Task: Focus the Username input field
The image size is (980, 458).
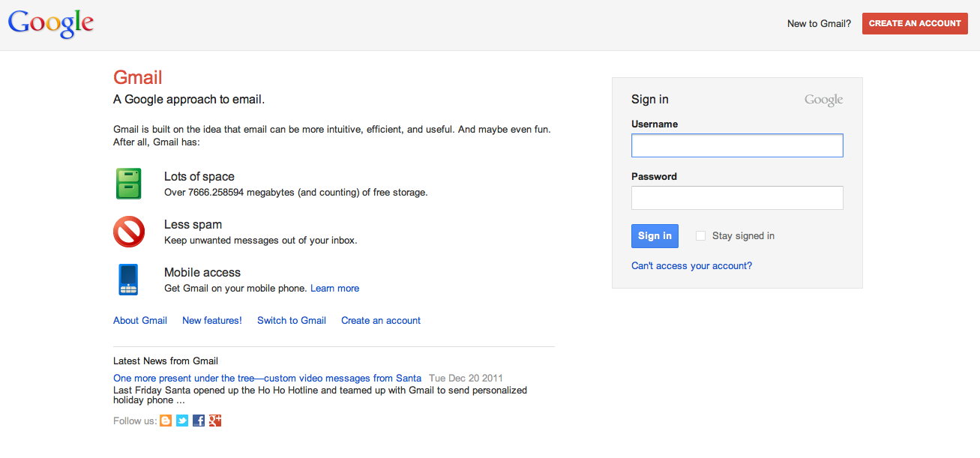Action: tap(737, 145)
